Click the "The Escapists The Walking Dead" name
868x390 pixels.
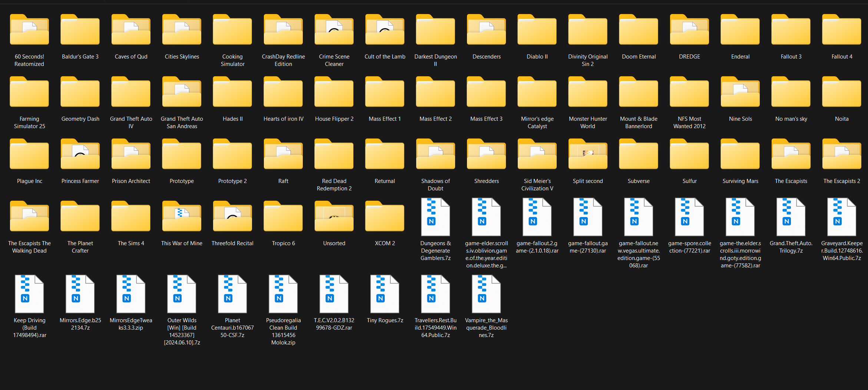[29, 247]
